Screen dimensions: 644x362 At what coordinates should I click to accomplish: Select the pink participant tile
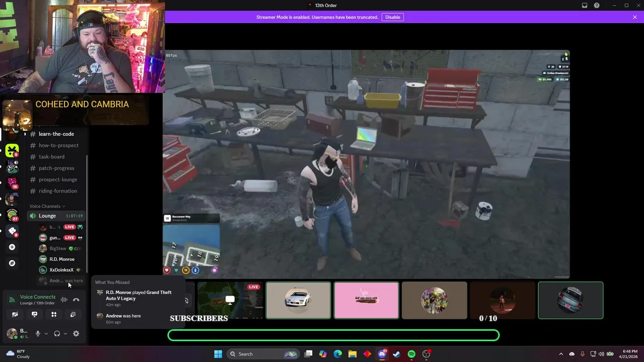366,300
